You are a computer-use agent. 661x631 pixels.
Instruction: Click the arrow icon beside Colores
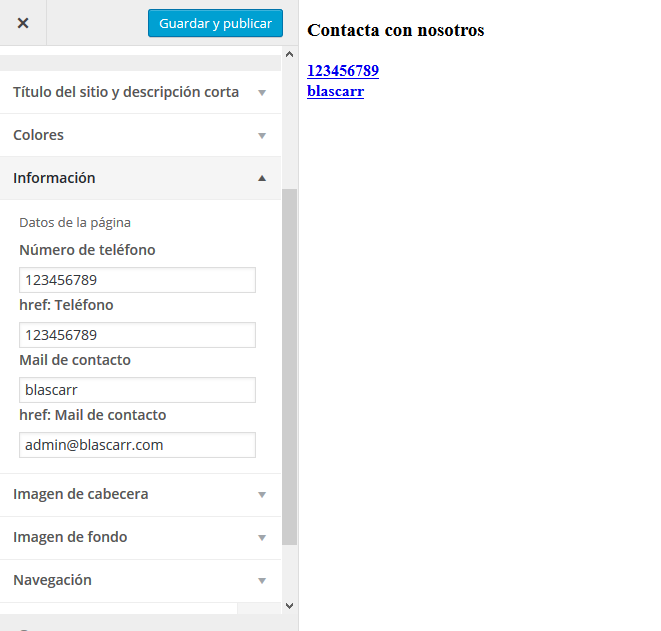[x=262, y=136]
